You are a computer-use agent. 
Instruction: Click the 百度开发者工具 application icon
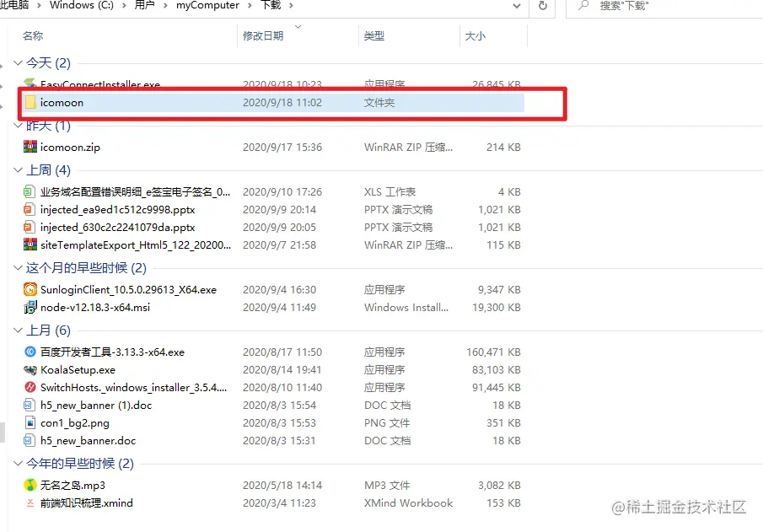(30, 352)
